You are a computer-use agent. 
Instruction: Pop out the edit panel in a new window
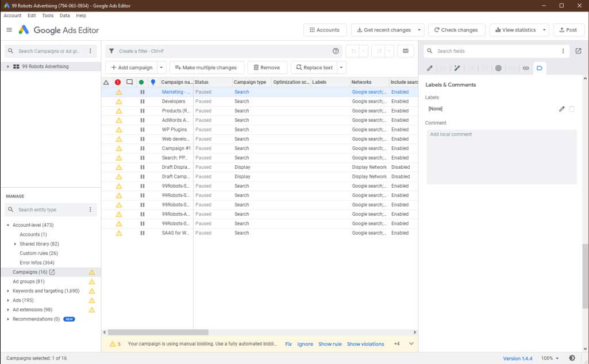(578, 51)
